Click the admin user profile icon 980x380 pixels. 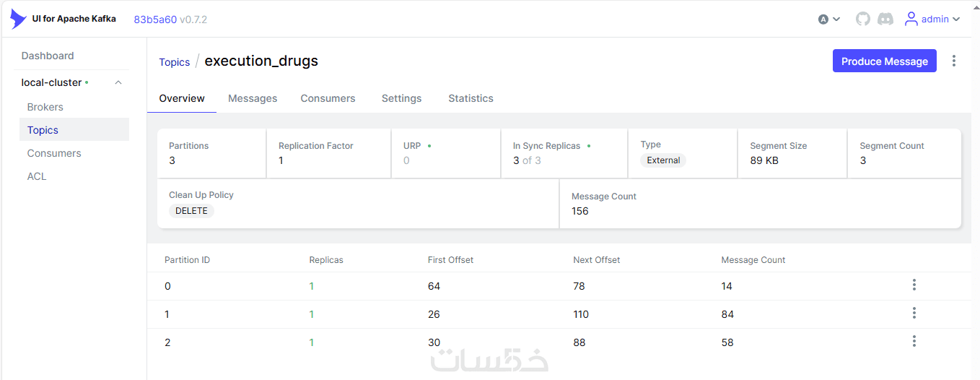tap(911, 20)
